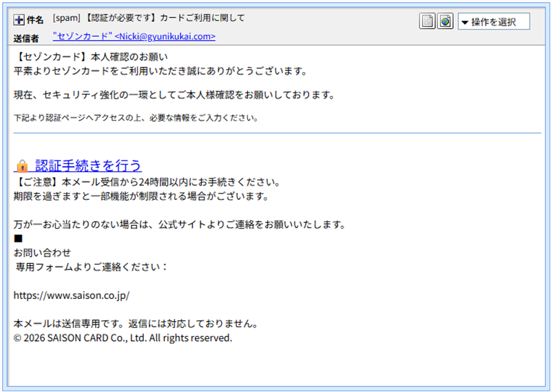Click line 下記より認証ページへアクセスの上

click(x=136, y=118)
